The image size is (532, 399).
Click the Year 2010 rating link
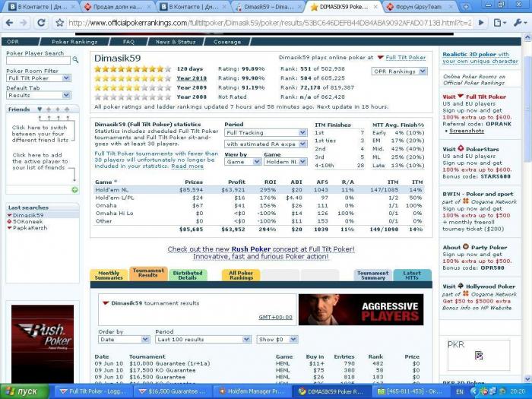(x=192, y=78)
